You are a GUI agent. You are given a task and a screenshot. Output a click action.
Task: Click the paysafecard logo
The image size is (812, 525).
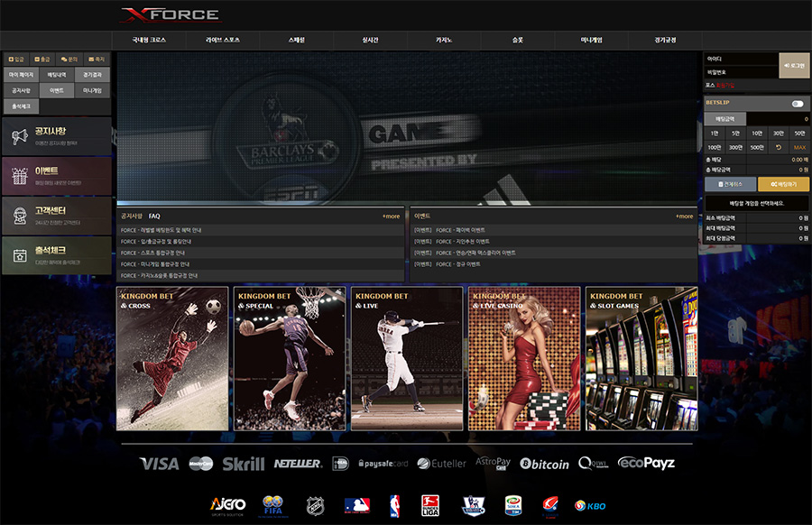(x=383, y=464)
